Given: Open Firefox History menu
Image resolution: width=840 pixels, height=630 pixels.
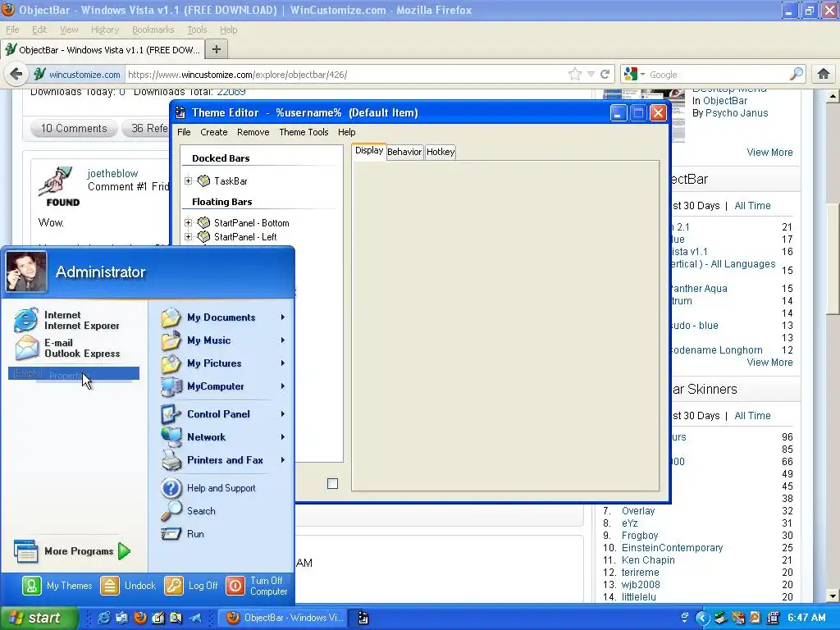Looking at the screenshot, I should 105,30.
